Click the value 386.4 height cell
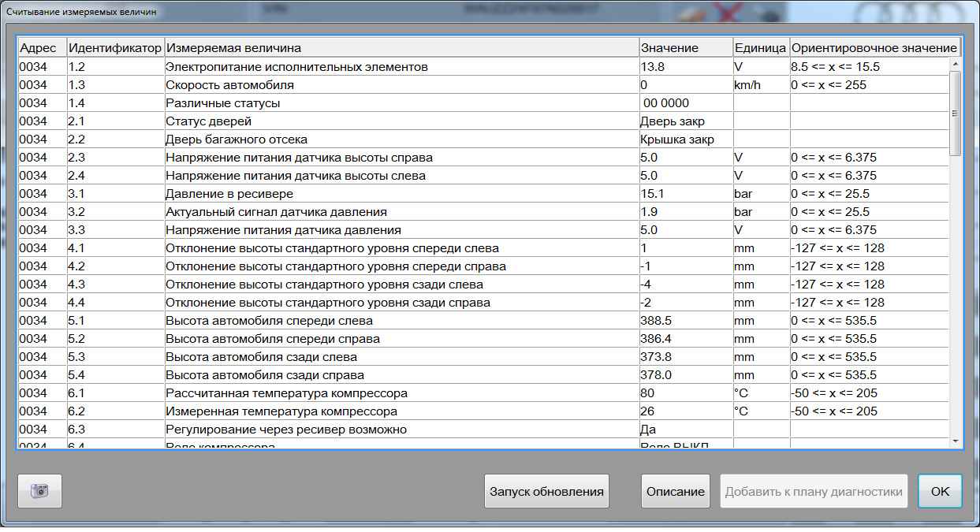 pos(686,339)
